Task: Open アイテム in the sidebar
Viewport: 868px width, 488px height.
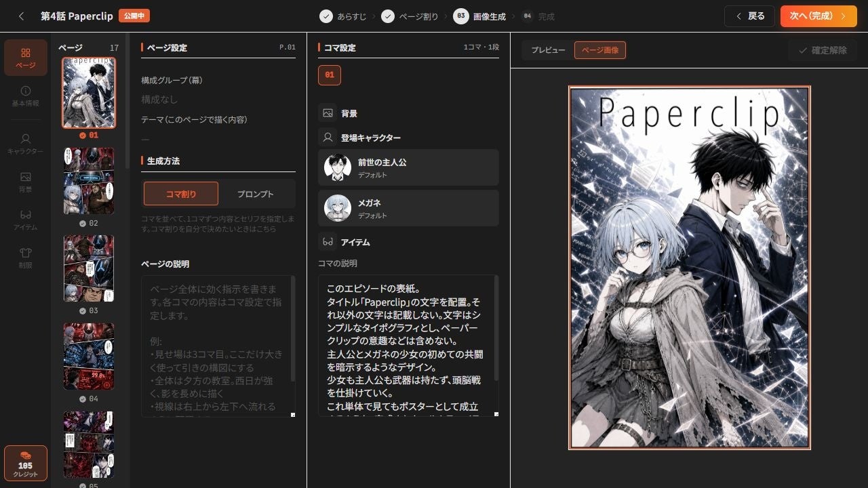Action: [x=26, y=219]
